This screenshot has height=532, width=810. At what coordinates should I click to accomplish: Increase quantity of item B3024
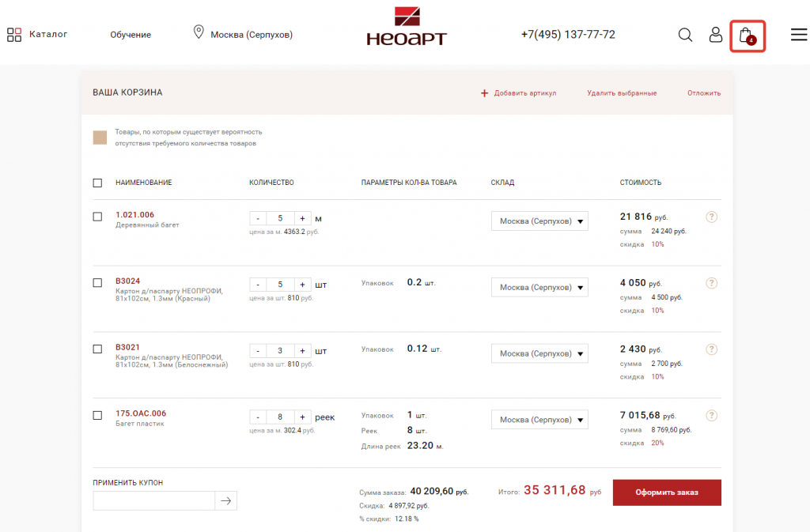point(302,285)
